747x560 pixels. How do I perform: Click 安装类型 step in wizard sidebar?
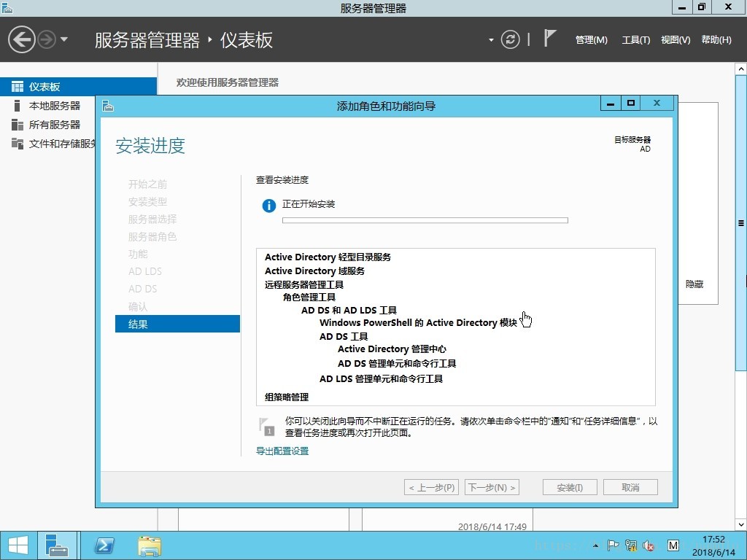click(x=147, y=202)
